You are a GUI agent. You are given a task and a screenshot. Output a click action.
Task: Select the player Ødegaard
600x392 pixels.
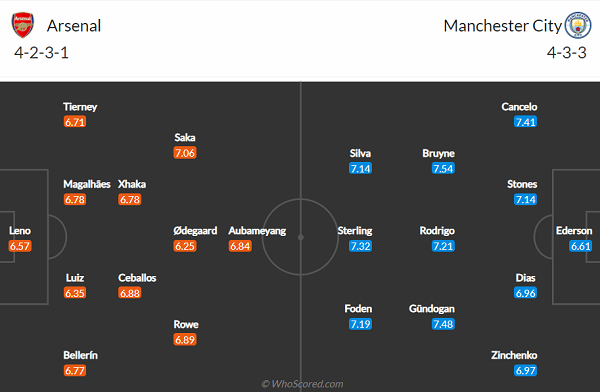[195, 231]
